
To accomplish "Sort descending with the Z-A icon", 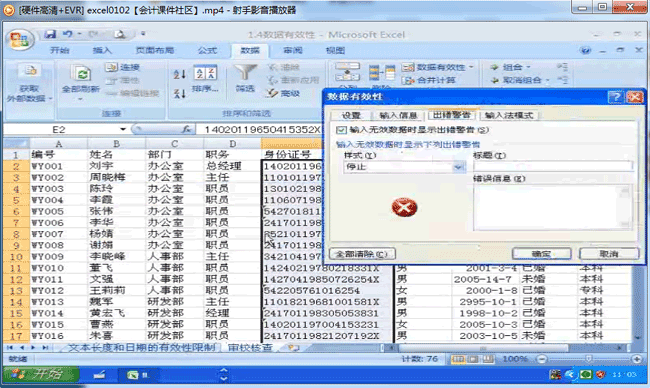I will 179,93.
